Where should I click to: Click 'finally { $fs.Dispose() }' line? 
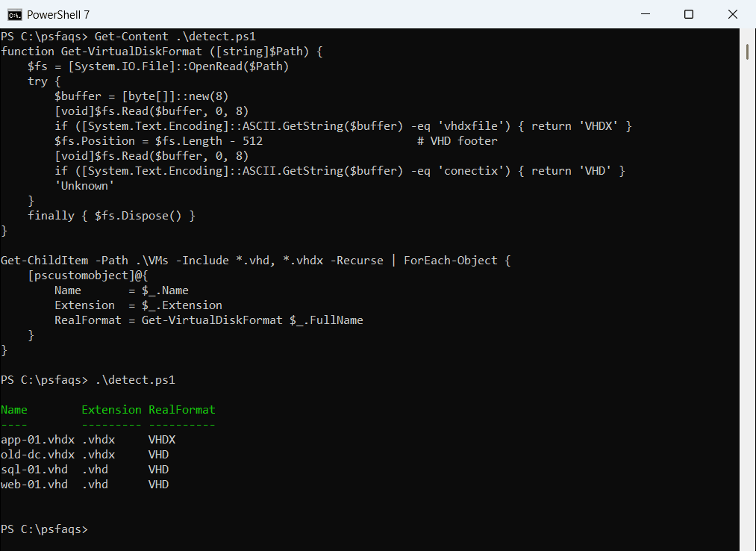[111, 217]
